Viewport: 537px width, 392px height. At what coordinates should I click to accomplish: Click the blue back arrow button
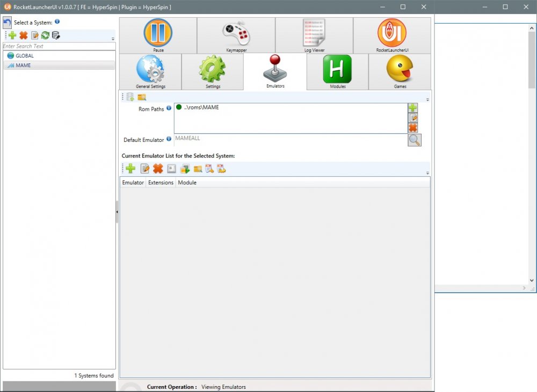coord(8,23)
